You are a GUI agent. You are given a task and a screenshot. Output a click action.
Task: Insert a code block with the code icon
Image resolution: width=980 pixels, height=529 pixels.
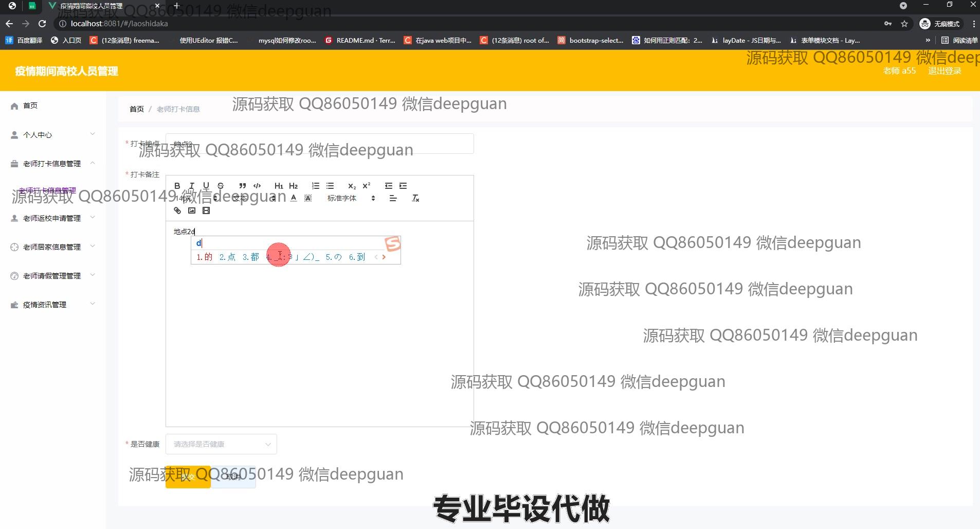[x=257, y=186]
